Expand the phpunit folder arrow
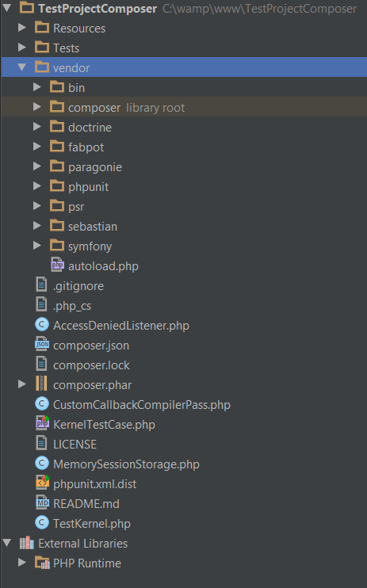The width and height of the screenshot is (367, 588). coord(37,186)
